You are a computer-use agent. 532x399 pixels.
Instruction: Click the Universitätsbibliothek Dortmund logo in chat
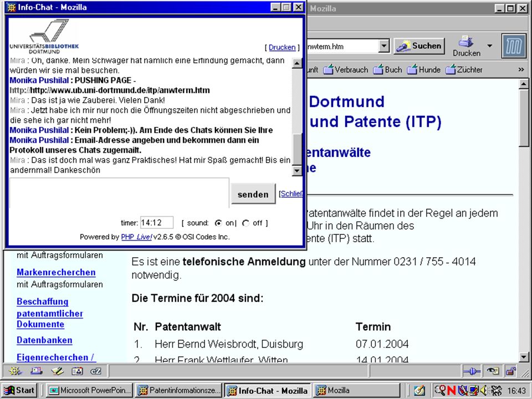(x=44, y=37)
